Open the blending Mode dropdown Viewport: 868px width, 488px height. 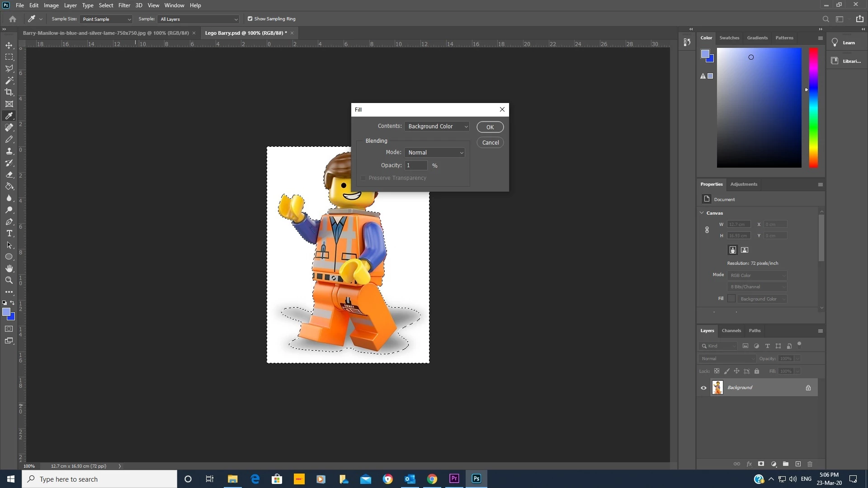(435, 153)
